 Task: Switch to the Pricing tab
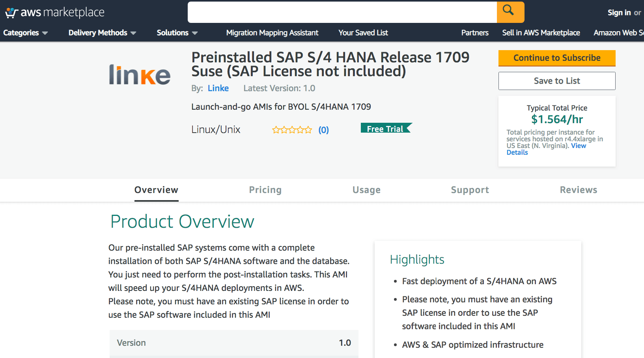(265, 190)
